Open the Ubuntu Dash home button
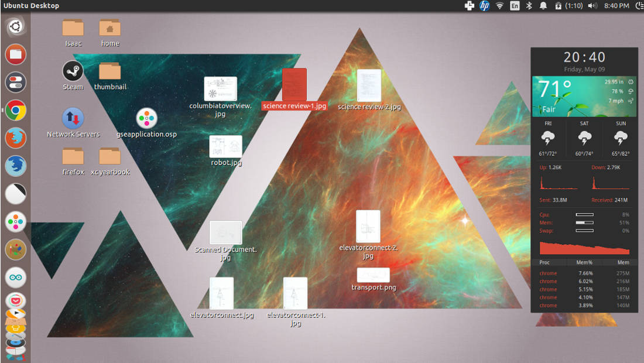 [16, 27]
